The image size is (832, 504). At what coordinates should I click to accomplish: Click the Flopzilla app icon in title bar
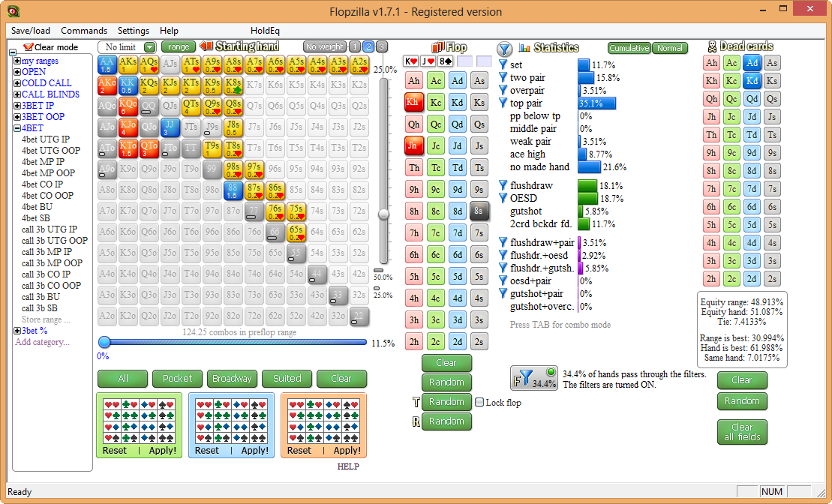pos(14,11)
